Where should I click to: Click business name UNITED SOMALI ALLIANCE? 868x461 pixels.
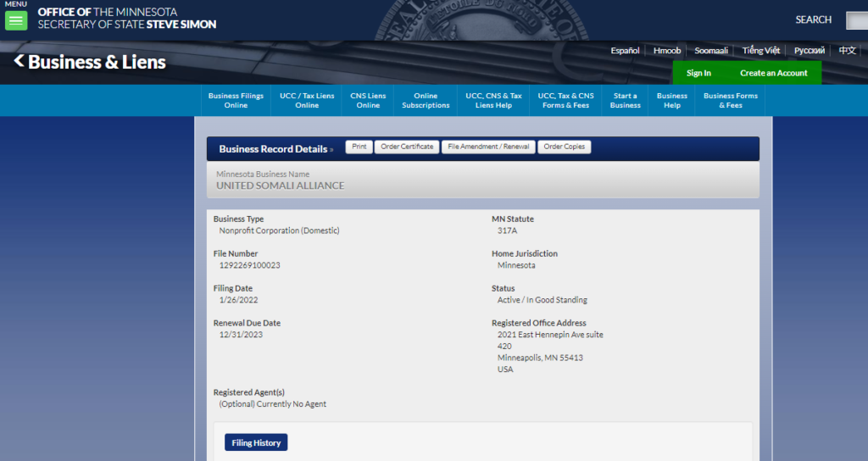(280, 186)
